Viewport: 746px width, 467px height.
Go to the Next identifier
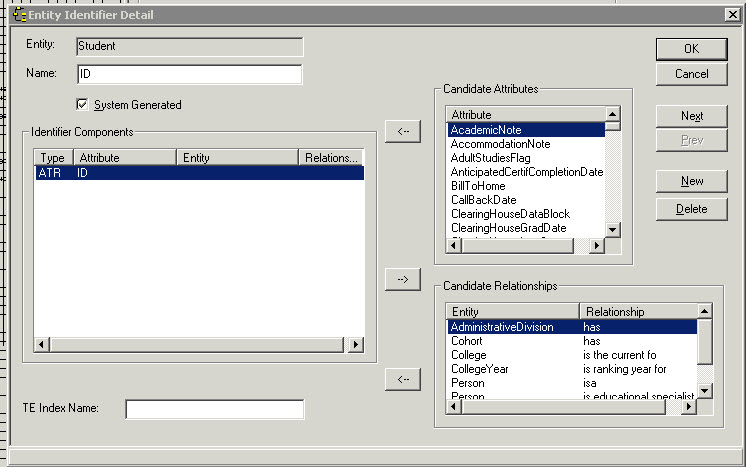pyautogui.click(x=691, y=116)
